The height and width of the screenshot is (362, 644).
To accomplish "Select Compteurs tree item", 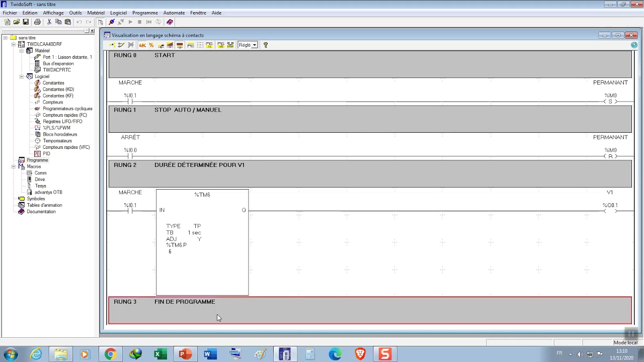I will 53,102.
